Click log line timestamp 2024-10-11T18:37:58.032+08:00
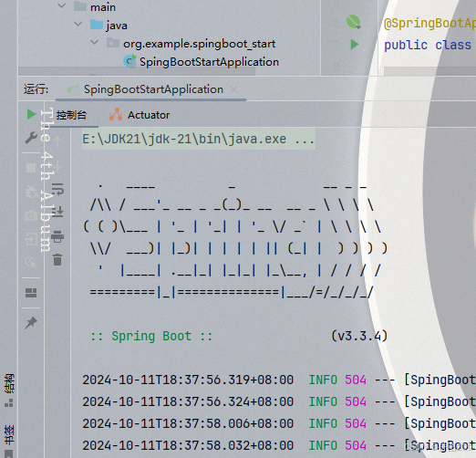 pos(188,445)
